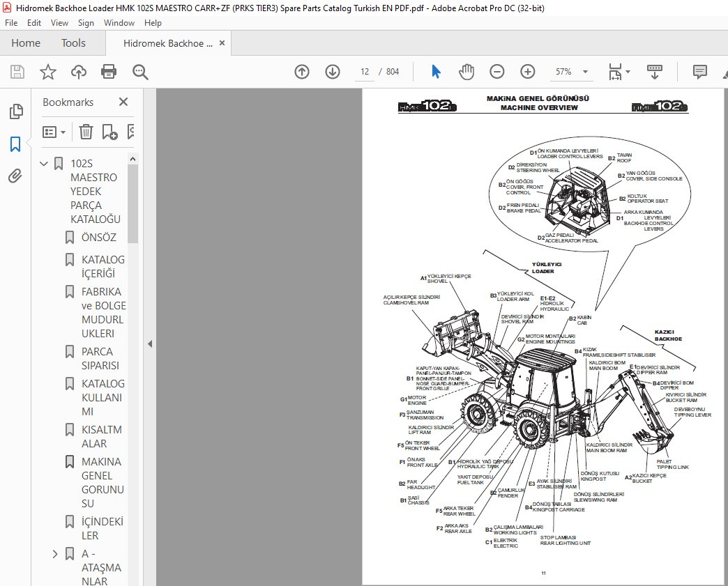Add a new bookmark
Screen dimensions: 728x586
109,132
